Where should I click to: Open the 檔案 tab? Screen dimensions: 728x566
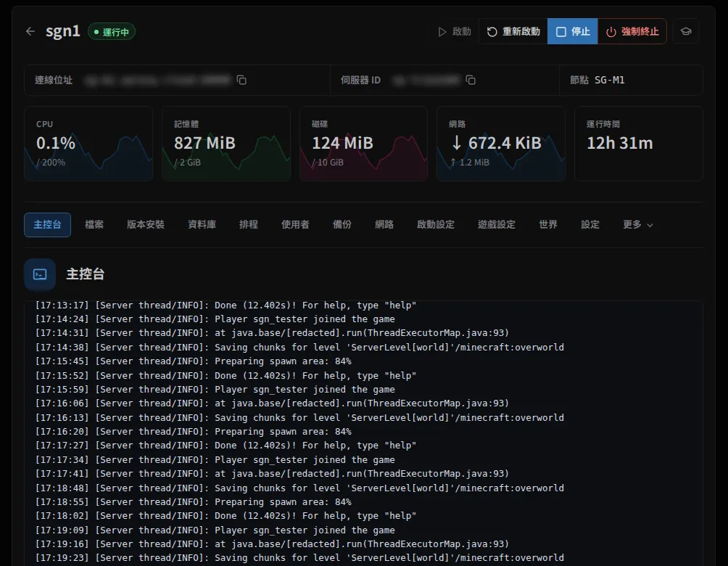point(94,225)
